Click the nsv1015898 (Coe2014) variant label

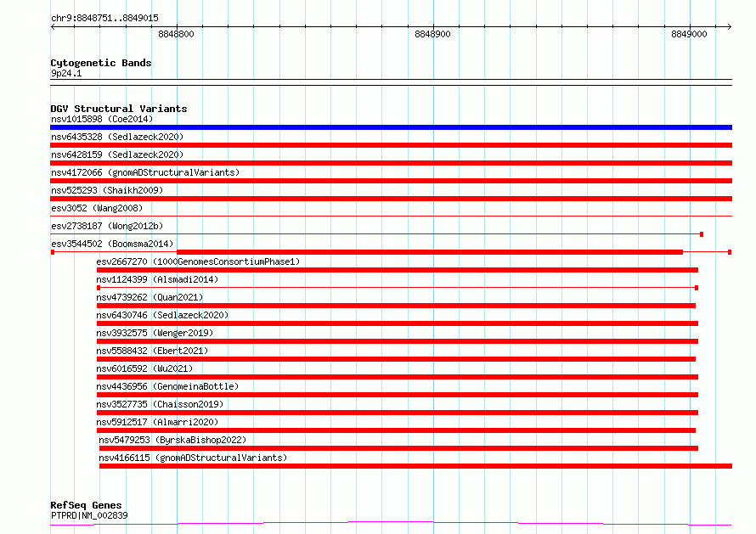point(102,119)
